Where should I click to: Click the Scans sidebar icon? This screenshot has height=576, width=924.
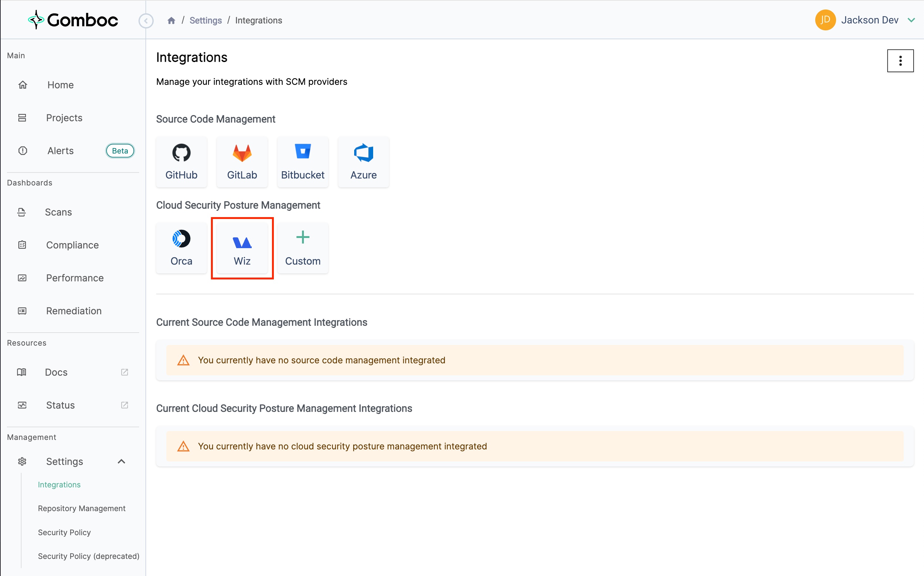pos(22,212)
